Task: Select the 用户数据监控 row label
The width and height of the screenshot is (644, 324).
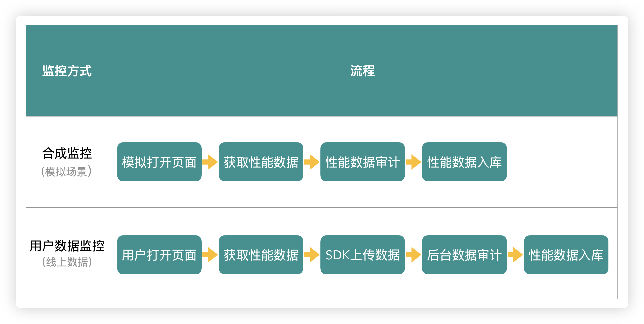Action: (x=67, y=246)
